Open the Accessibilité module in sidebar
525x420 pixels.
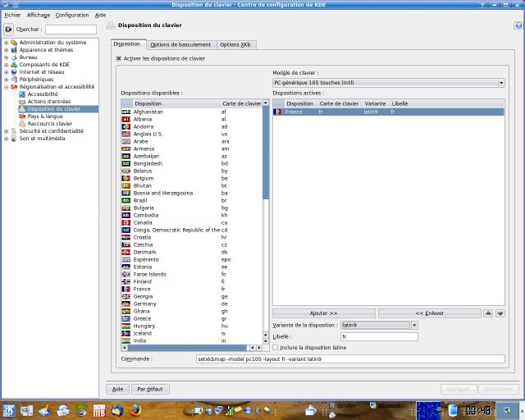click(42, 94)
